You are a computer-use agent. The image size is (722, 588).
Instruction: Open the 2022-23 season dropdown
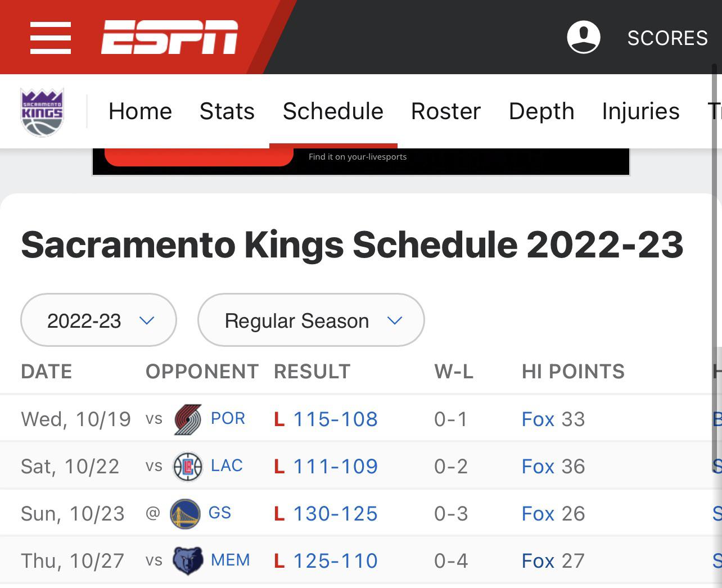pos(98,320)
